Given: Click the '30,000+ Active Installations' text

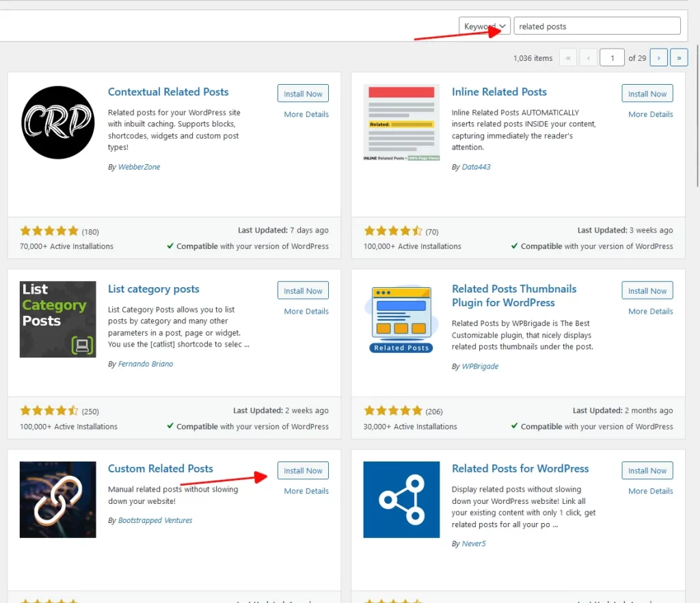Looking at the screenshot, I should click(x=410, y=427).
